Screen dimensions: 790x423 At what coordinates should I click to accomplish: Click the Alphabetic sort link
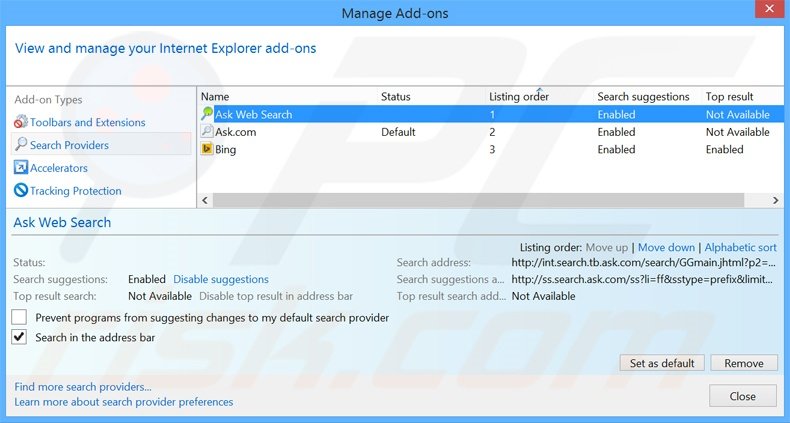pos(740,247)
